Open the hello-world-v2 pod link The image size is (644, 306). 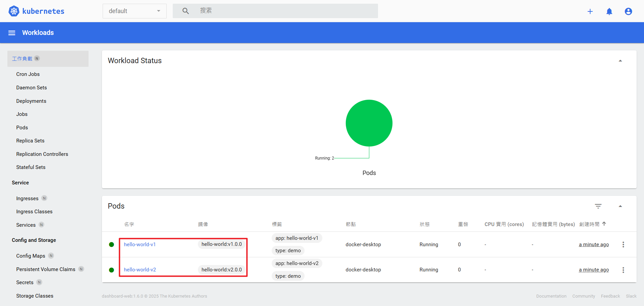pyautogui.click(x=140, y=270)
